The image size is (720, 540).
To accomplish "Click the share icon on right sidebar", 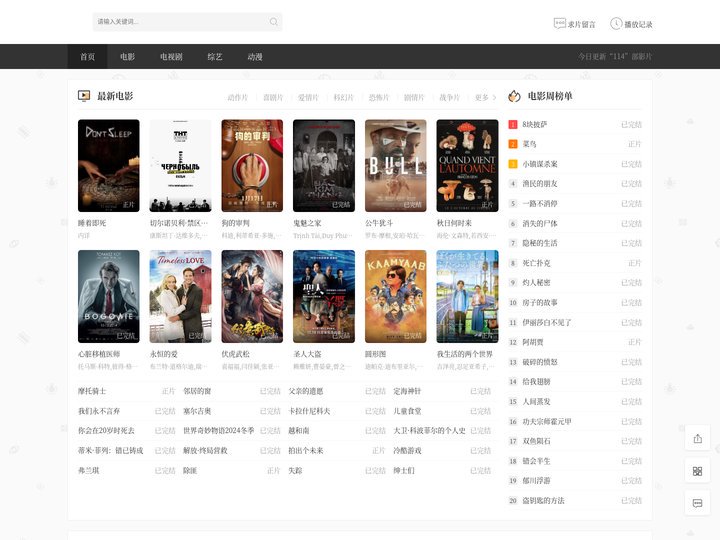I will [x=698, y=439].
